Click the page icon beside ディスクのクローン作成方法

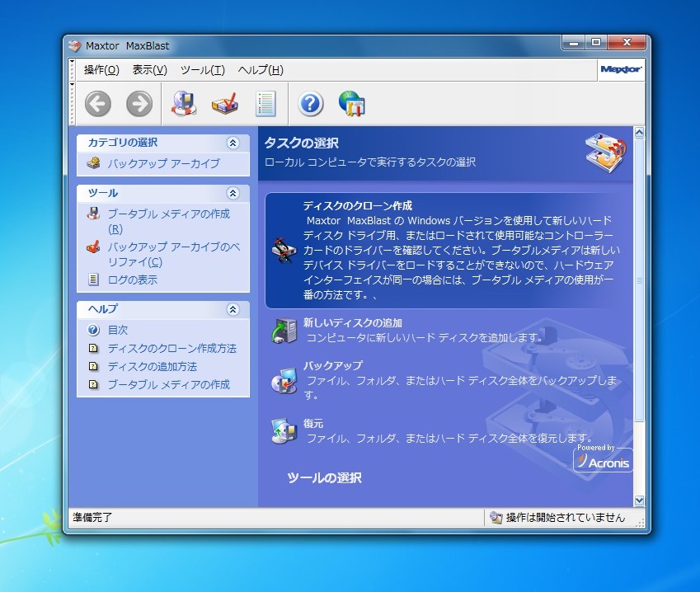pos(93,348)
